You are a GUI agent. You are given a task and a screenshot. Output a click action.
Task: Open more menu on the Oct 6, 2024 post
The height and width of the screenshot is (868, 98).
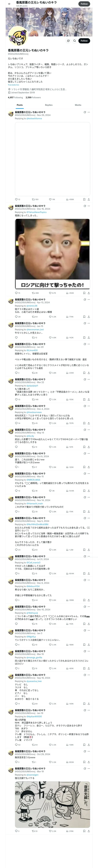coord(89,453)
